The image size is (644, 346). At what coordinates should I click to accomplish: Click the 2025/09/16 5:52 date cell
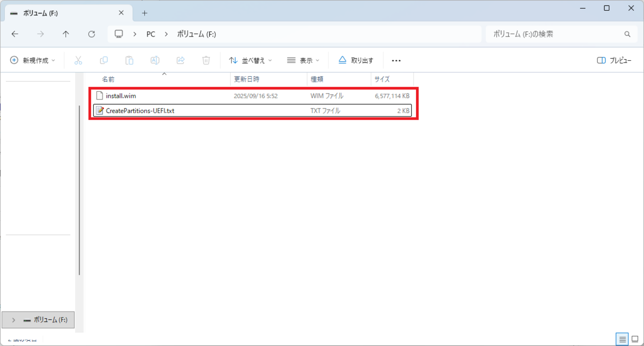click(255, 96)
